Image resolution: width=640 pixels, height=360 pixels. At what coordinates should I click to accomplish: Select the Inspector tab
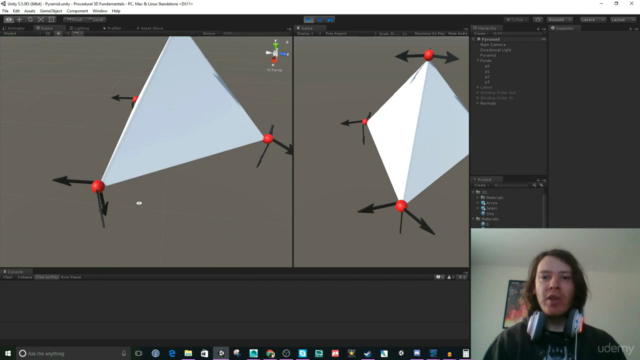click(x=563, y=28)
